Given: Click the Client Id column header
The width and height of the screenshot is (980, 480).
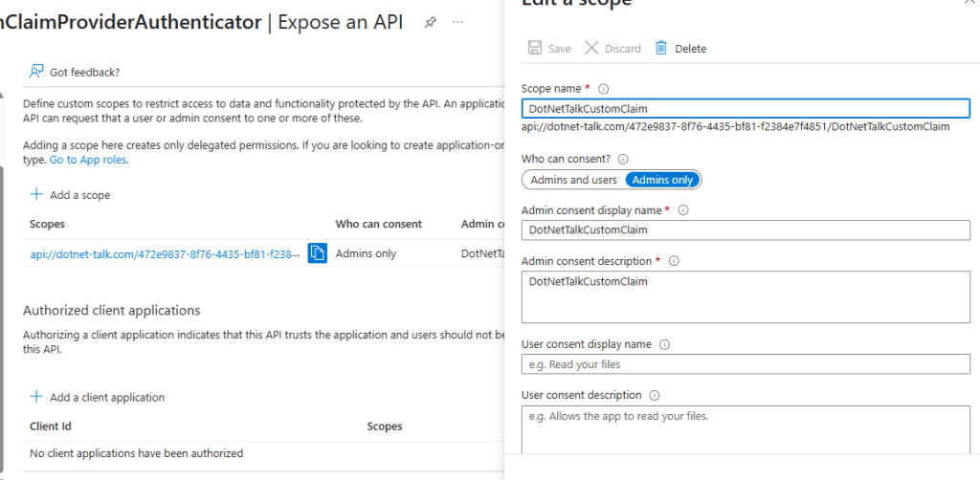Looking at the screenshot, I should (x=50, y=426).
